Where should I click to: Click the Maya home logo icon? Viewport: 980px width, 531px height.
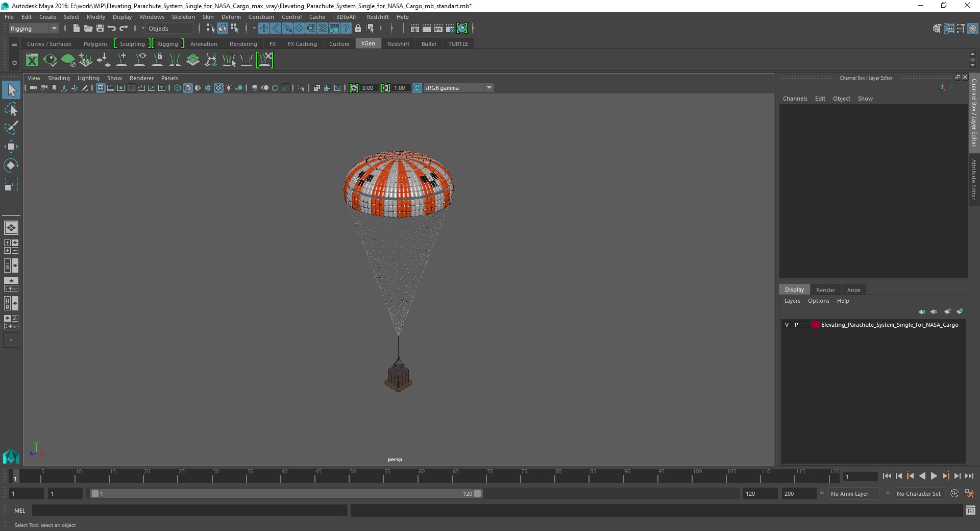[x=11, y=456]
